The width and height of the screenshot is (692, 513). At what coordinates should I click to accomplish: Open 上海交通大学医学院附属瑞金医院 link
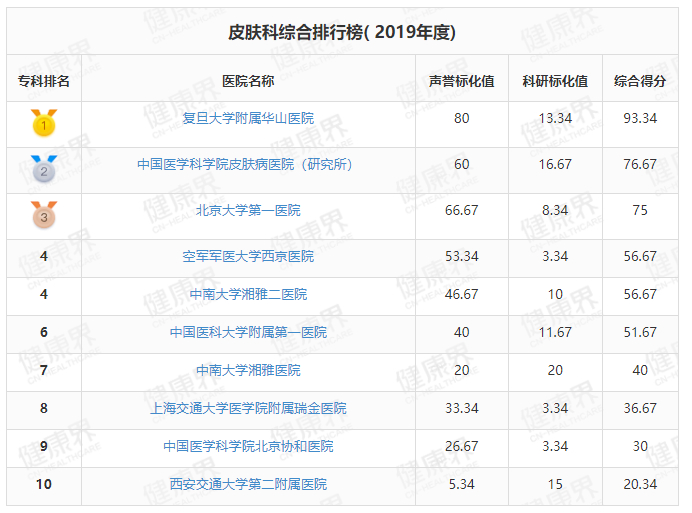pyautogui.click(x=248, y=408)
